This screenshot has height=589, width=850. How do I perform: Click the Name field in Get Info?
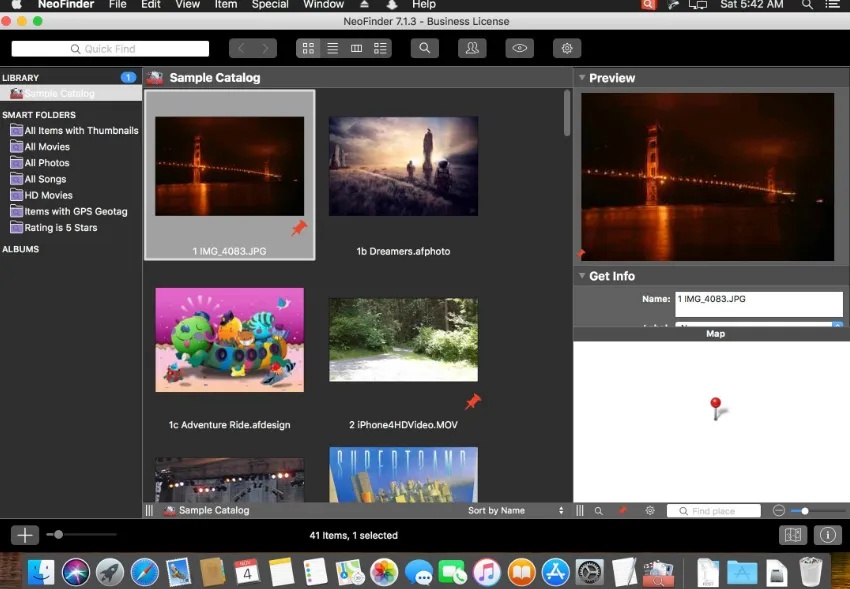pos(759,304)
